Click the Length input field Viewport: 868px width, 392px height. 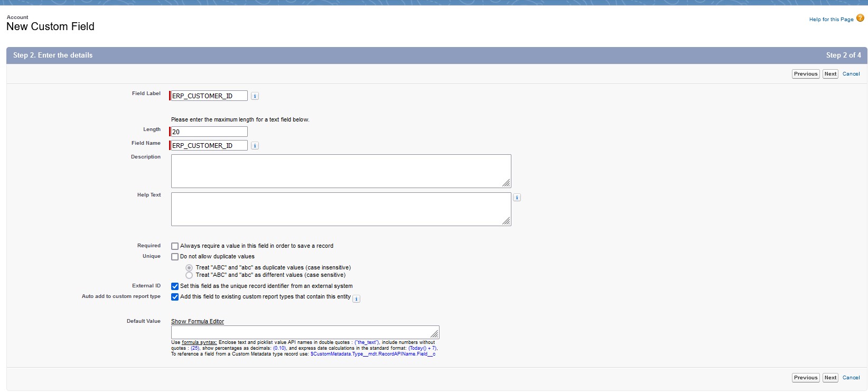tap(209, 132)
